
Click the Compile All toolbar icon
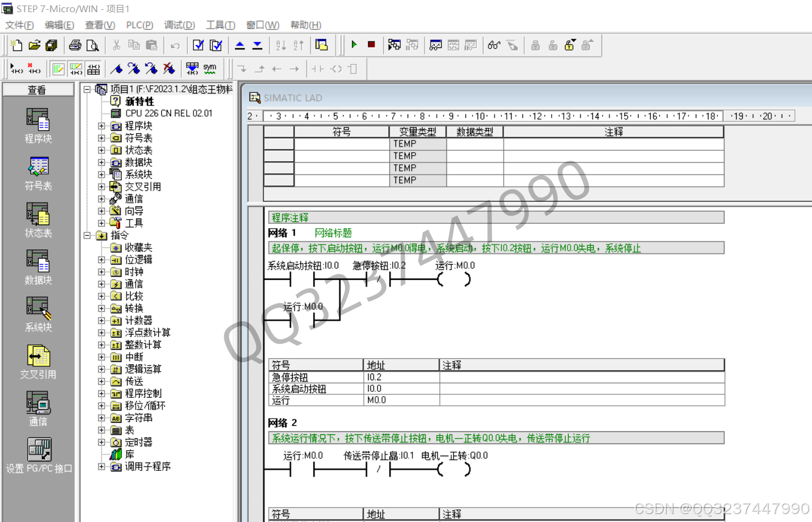click(216, 45)
